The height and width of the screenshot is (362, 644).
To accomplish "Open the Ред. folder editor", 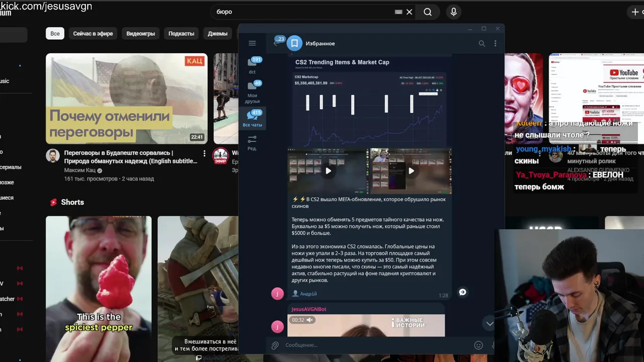I will [x=253, y=143].
